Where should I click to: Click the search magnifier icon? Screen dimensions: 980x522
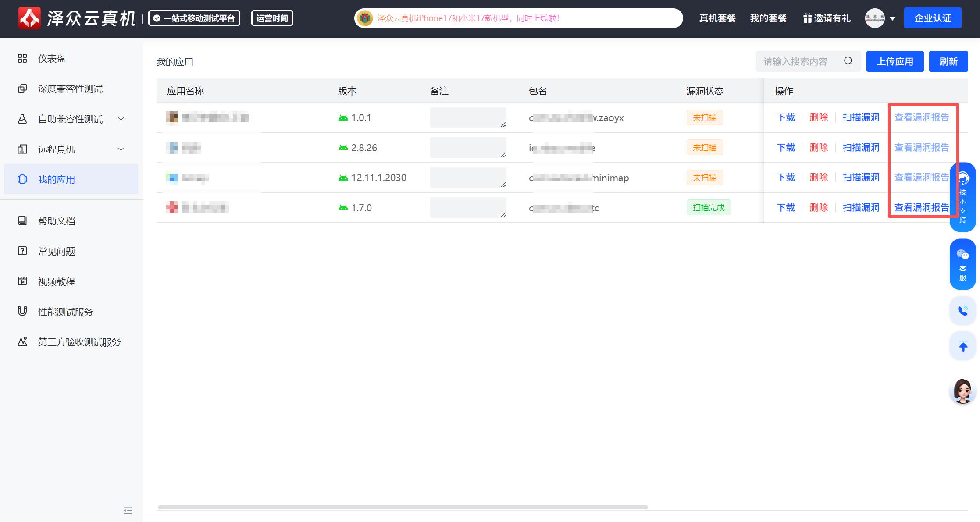848,61
